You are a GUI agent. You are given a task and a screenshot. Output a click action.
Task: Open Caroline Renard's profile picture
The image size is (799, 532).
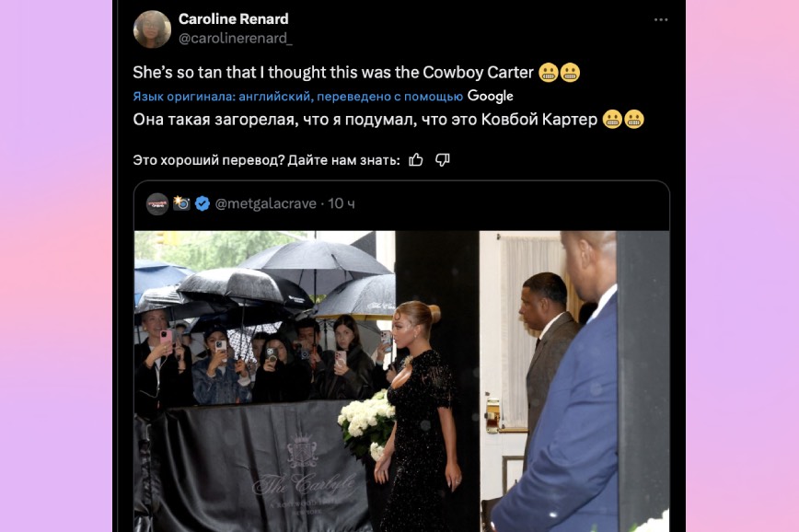(x=152, y=29)
